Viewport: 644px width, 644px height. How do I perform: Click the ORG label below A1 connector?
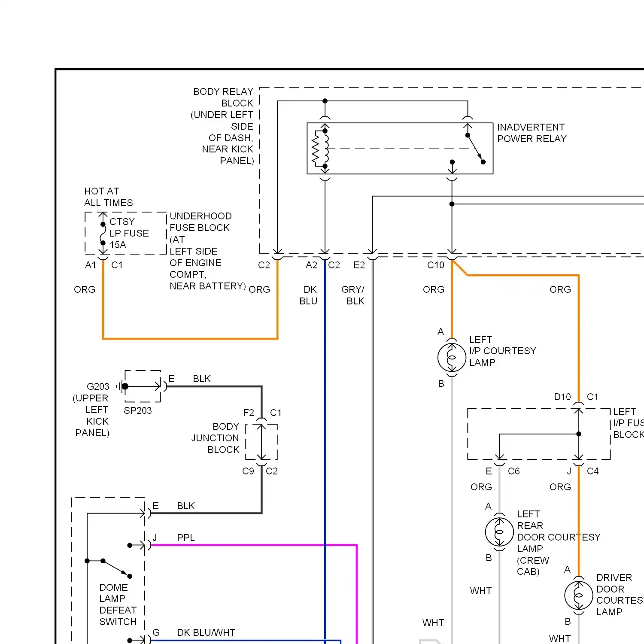pyautogui.click(x=85, y=289)
